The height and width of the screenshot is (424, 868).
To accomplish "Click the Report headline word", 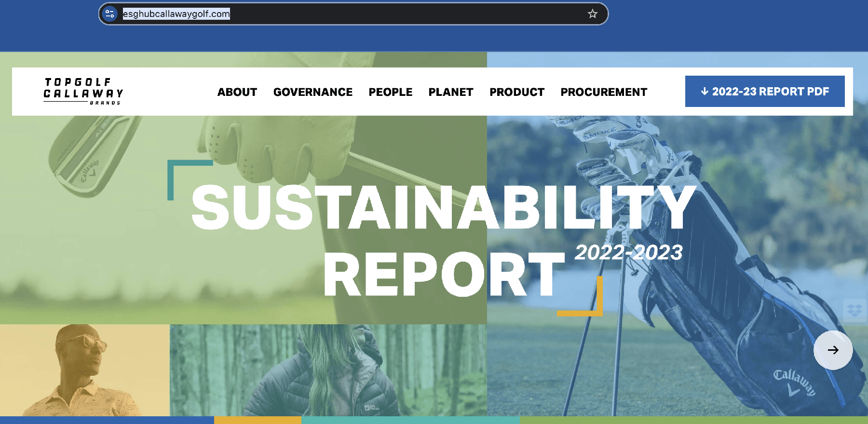I will pyautogui.click(x=444, y=274).
